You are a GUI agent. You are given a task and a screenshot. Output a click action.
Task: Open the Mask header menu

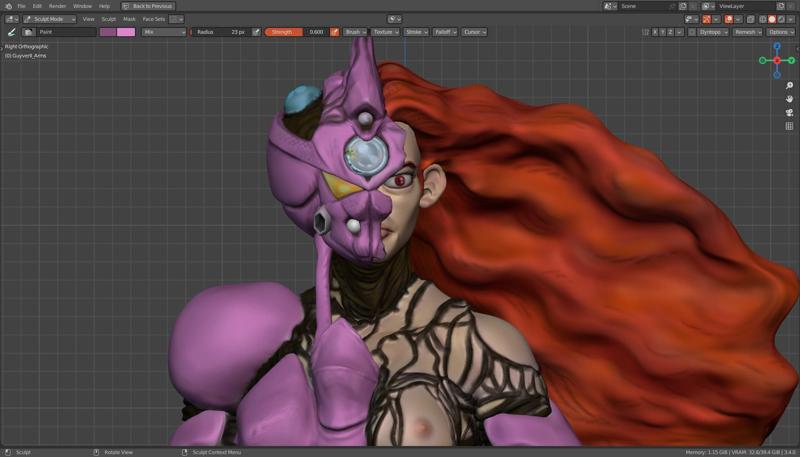click(x=129, y=19)
